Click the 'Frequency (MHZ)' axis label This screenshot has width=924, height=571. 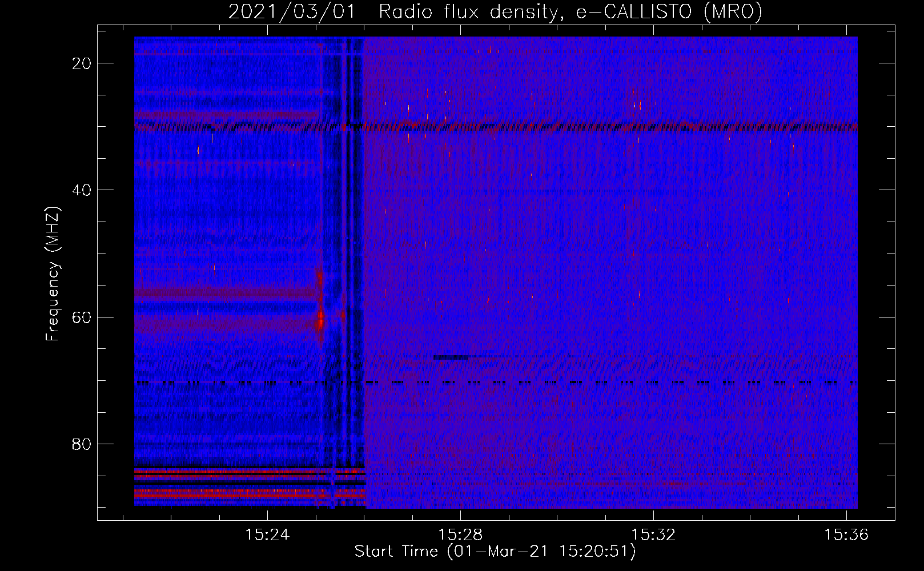click(x=52, y=274)
